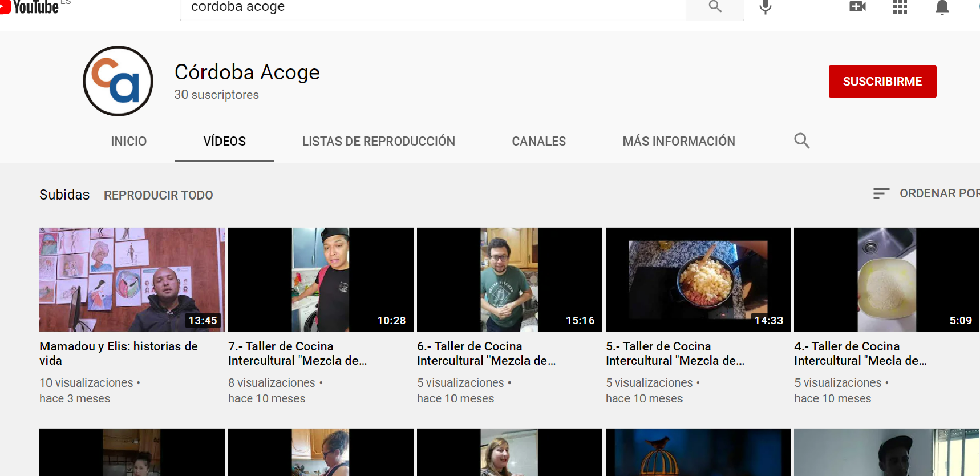Screen dimensions: 980x476
Task: Click the Córdoba Acoge channel avatar
Action: (118, 81)
